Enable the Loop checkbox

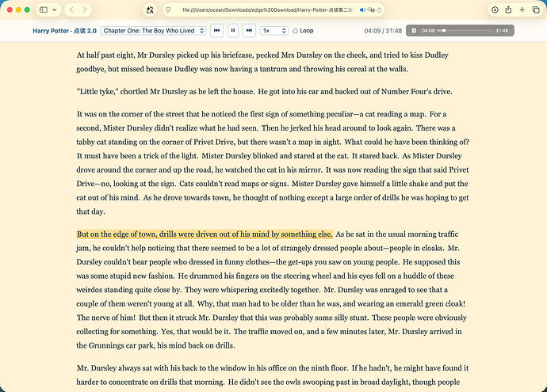[x=295, y=31]
